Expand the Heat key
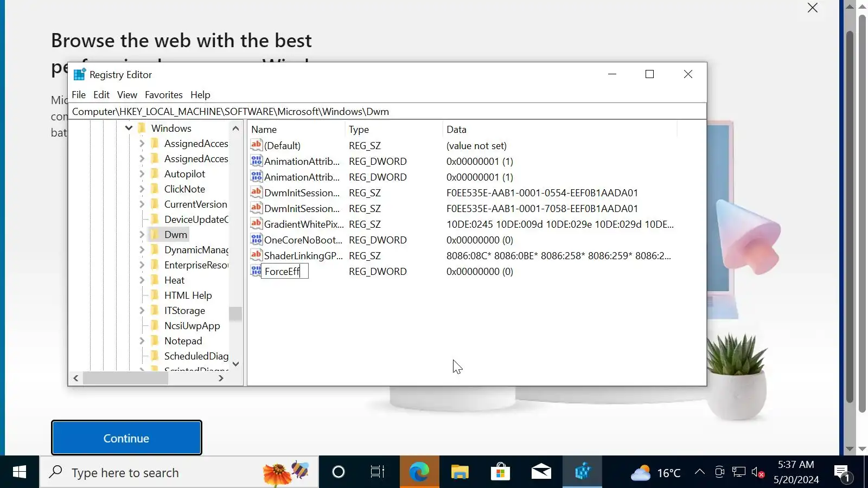The width and height of the screenshot is (868, 488). click(x=142, y=280)
